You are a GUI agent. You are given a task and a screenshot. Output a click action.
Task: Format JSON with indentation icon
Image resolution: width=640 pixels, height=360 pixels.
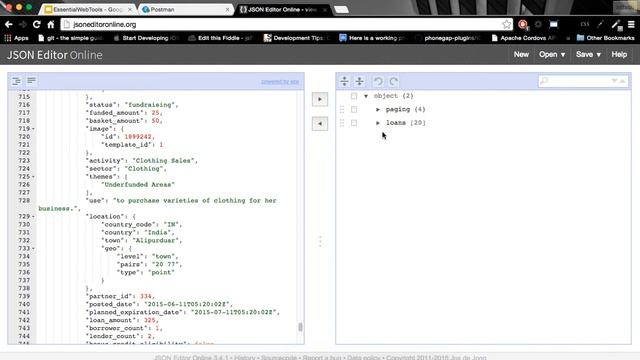[x=16, y=81]
